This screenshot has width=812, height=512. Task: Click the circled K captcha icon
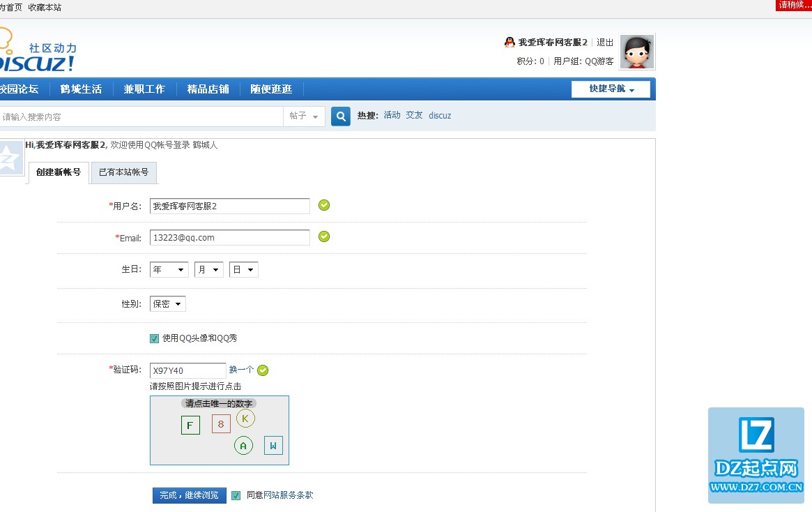[245, 419]
